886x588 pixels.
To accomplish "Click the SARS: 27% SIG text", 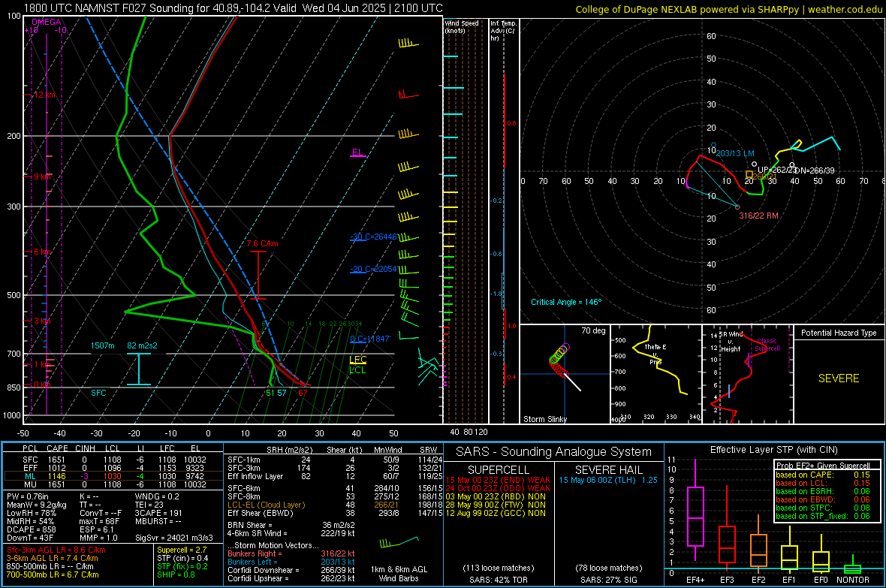I will click(608, 580).
